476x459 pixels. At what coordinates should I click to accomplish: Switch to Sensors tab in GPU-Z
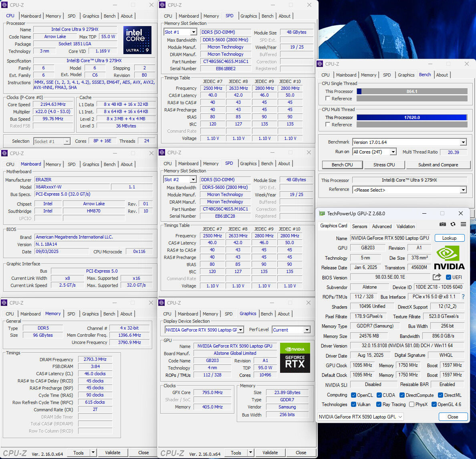(x=359, y=226)
